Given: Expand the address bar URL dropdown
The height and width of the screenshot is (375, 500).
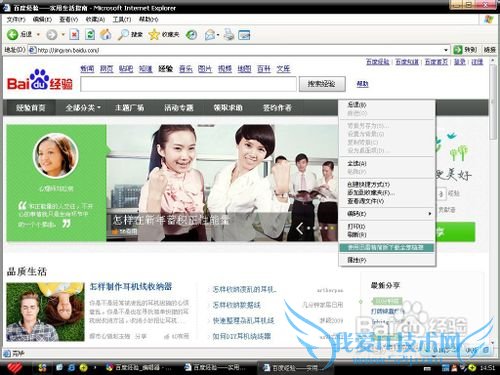Looking at the screenshot, I should 446,50.
